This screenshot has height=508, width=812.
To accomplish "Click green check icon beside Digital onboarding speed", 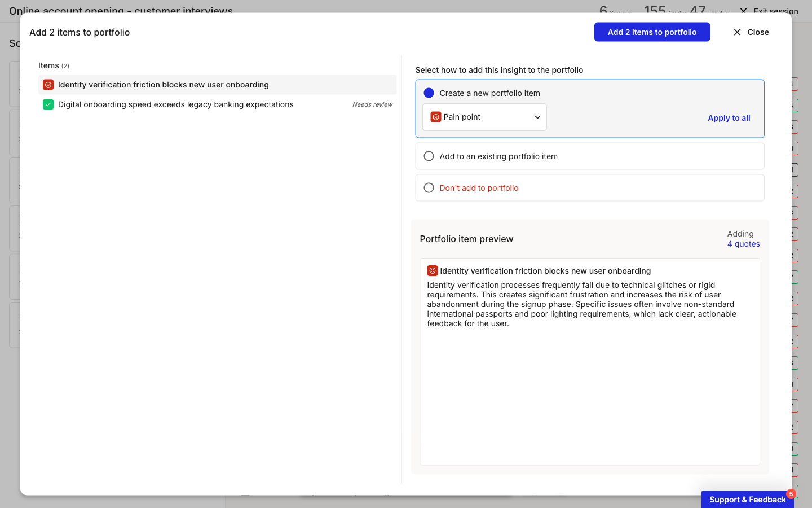I will point(48,104).
